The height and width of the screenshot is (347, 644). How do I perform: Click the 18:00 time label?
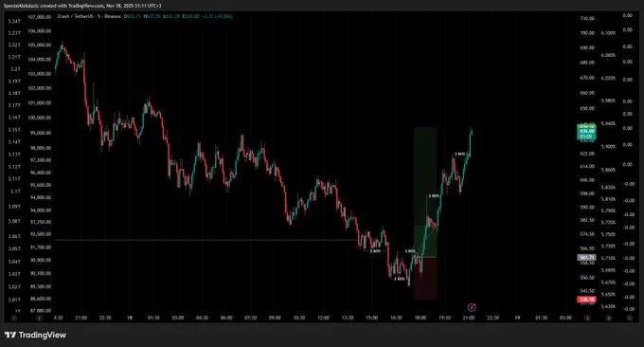420,318
